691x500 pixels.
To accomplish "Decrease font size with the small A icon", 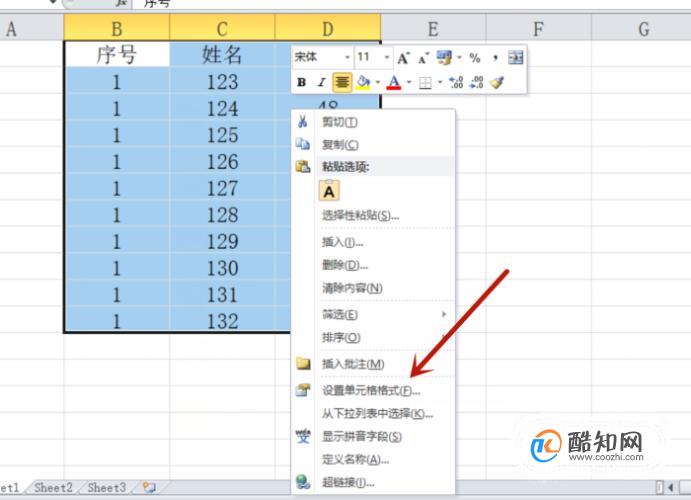I will (423, 58).
